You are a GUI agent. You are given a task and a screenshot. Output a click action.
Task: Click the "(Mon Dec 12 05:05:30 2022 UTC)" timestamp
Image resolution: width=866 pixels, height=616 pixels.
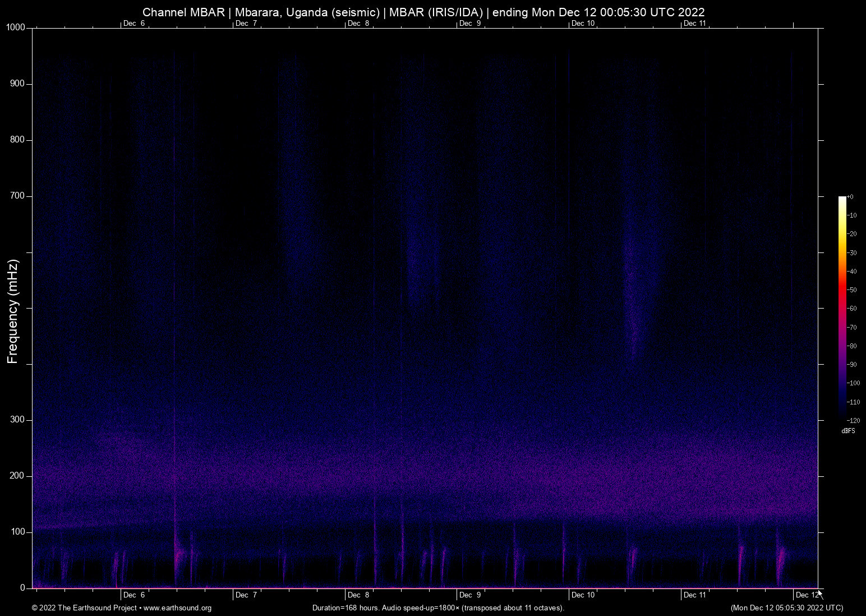tap(786, 608)
